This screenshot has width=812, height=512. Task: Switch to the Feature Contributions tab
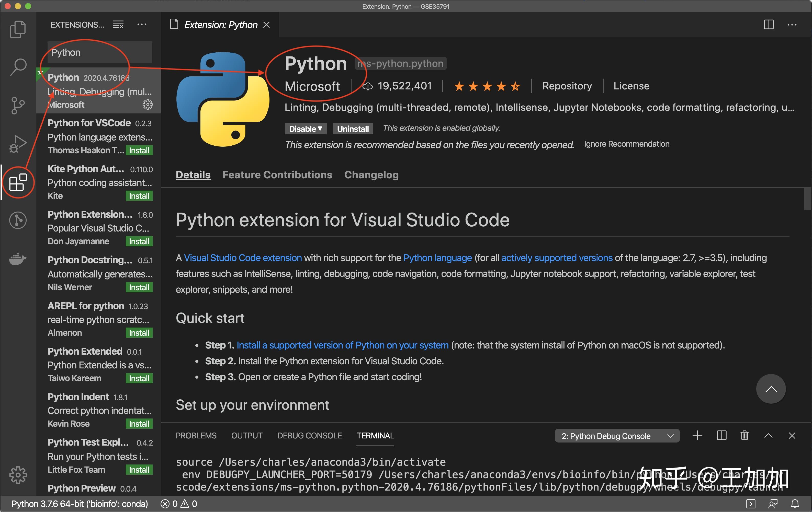[277, 174]
